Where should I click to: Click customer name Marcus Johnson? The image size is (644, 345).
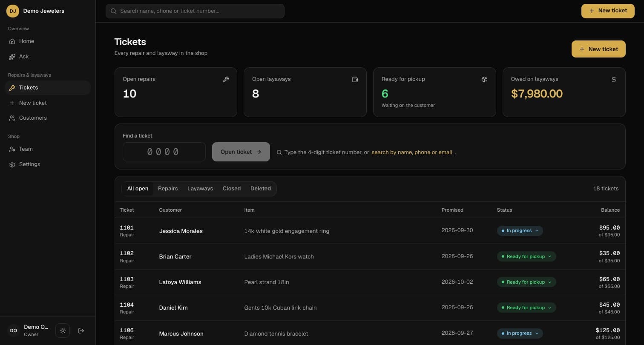pos(181,334)
